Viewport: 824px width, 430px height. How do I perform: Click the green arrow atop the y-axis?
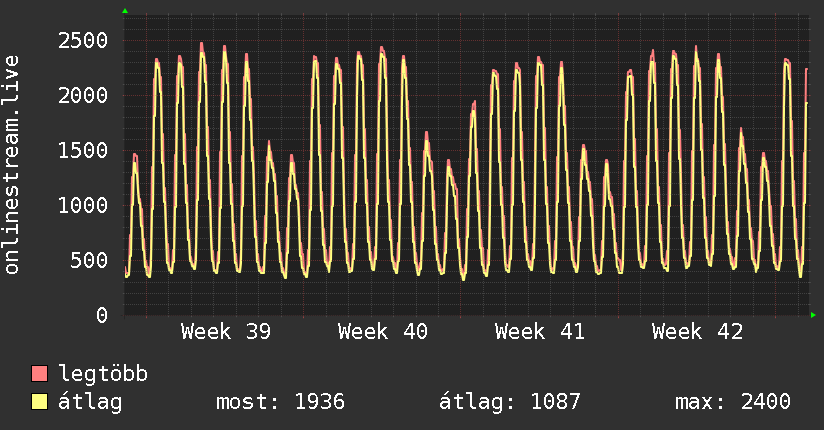[125, 11]
